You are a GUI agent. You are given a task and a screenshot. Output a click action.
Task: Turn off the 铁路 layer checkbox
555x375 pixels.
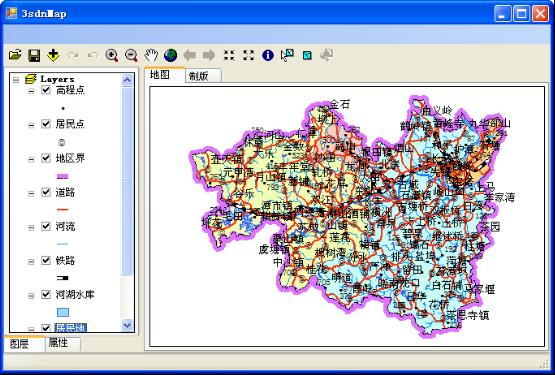46,260
